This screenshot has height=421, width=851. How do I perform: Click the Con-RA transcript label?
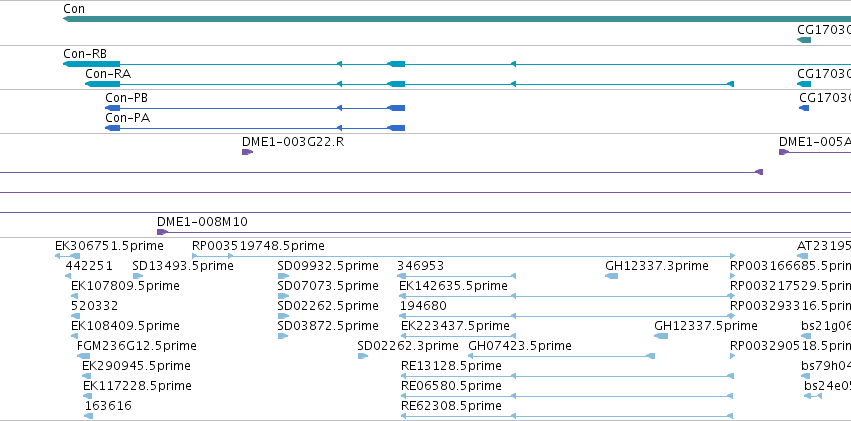[x=108, y=74]
